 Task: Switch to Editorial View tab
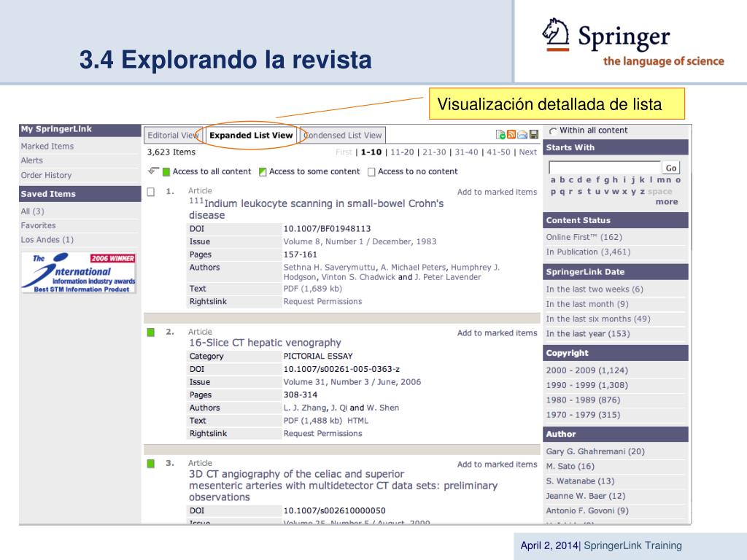pyautogui.click(x=172, y=135)
